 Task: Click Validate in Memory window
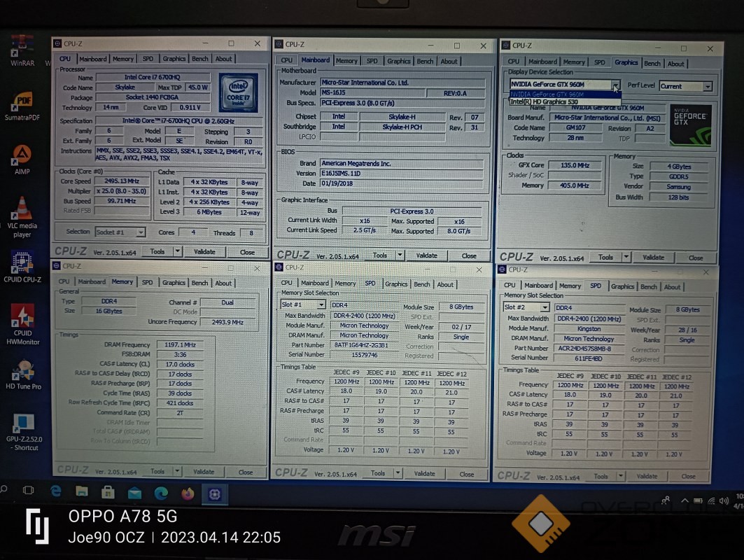pos(204,472)
